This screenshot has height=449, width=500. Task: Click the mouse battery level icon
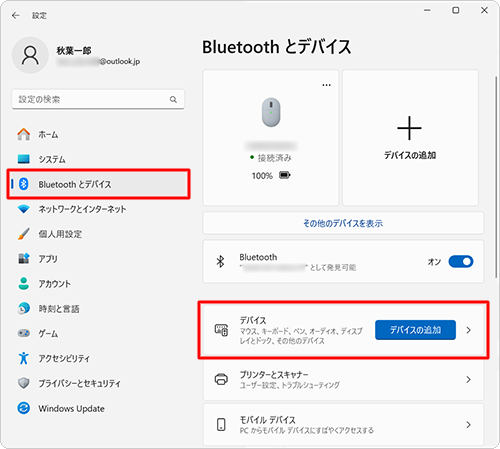click(x=285, y=175)
